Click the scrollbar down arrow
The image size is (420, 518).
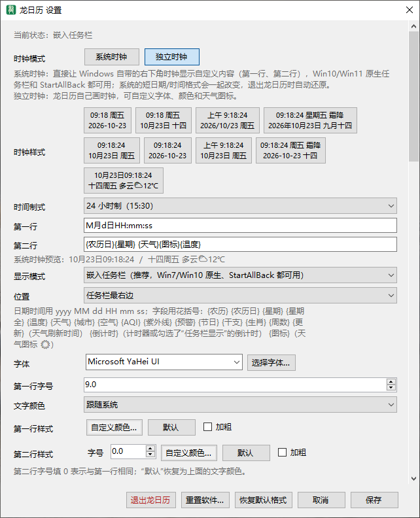pos(413,478)
